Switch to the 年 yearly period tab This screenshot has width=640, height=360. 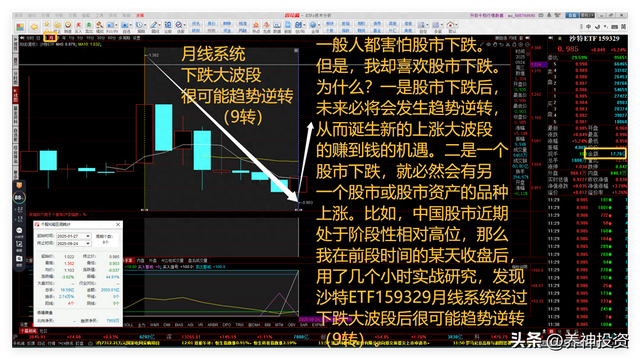[x=64, y=38]
